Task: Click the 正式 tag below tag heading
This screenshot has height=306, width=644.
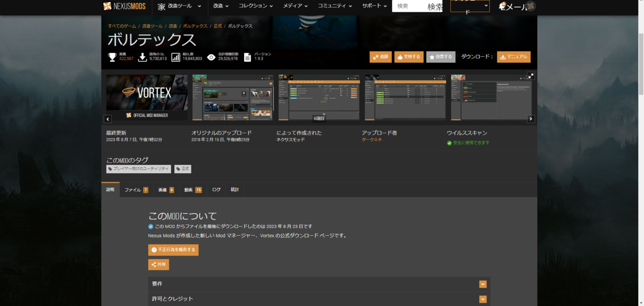Action: (x=182, y=169)
